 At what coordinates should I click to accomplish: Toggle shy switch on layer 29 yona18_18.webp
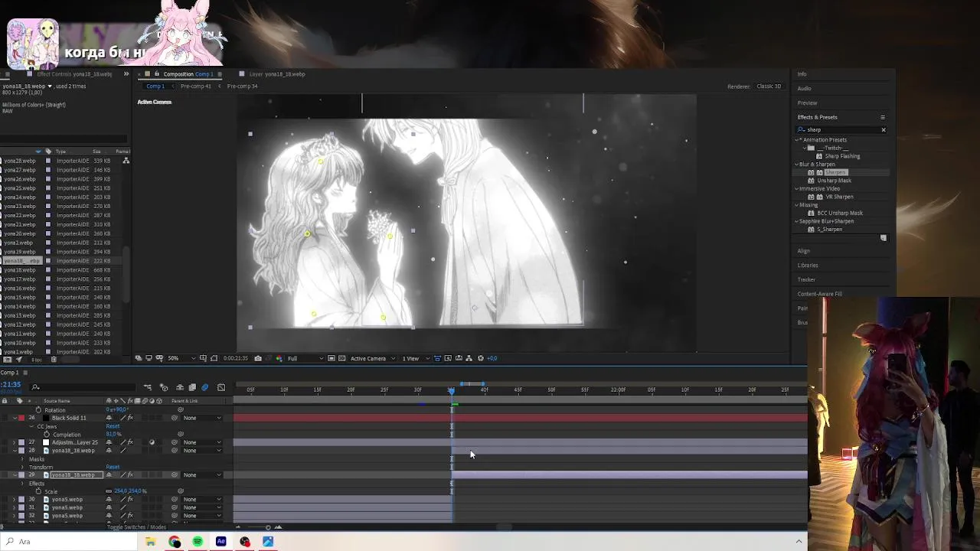point(109,475)
